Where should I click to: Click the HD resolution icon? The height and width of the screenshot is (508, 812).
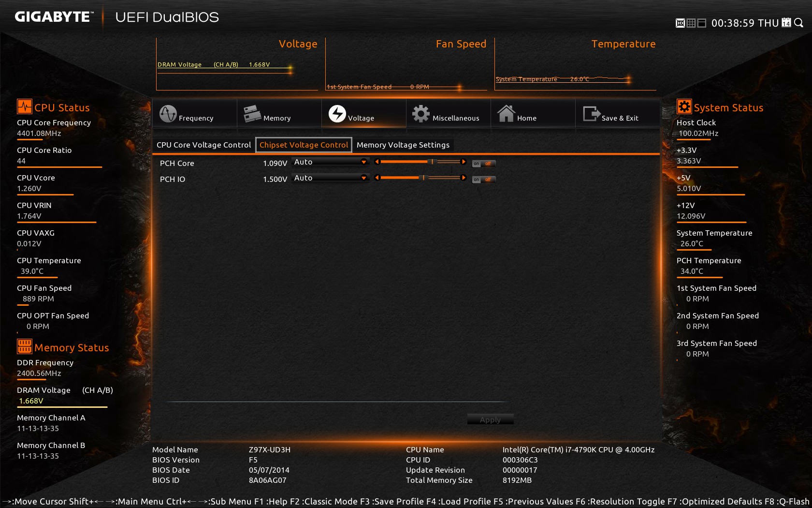click(x=680, y=23)
